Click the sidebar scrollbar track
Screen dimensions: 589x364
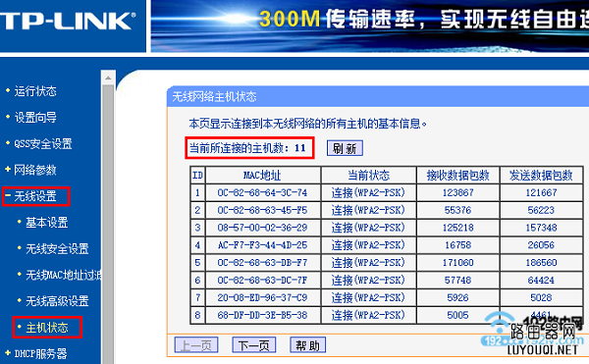pos(108,225)
